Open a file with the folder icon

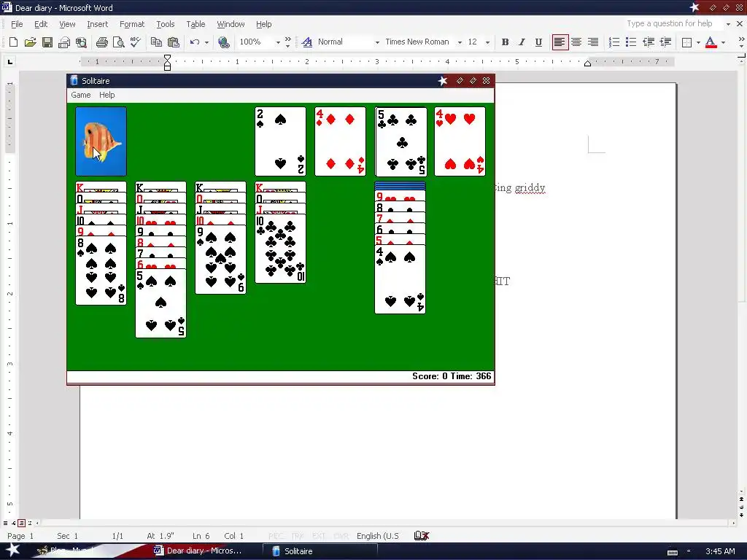30,42
